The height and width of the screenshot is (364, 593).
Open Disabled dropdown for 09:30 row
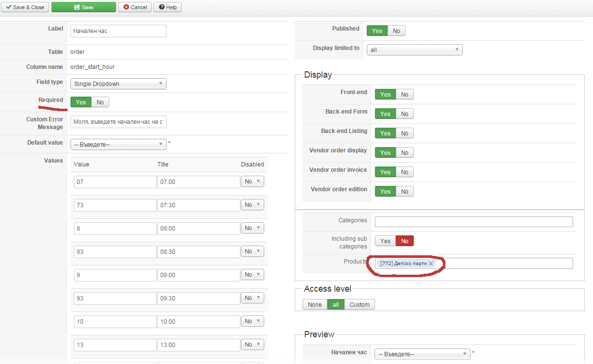(253, 298)
